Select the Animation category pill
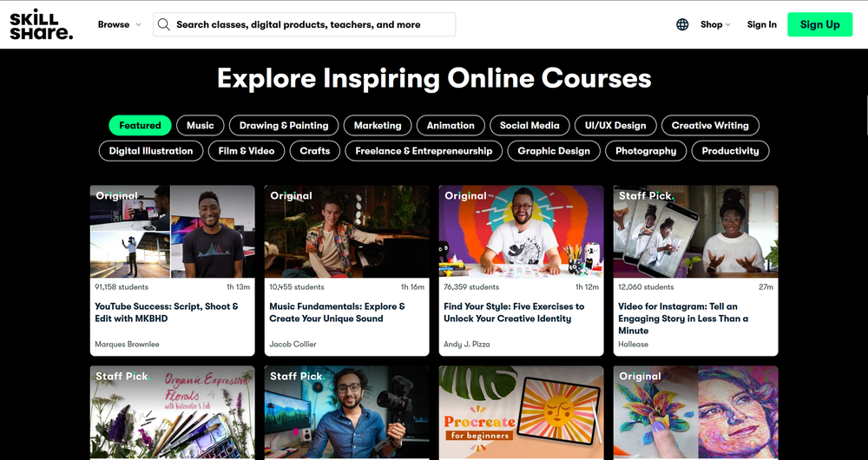Image resolution: width=868 pixels, height=460 pixels. [450, 126]
